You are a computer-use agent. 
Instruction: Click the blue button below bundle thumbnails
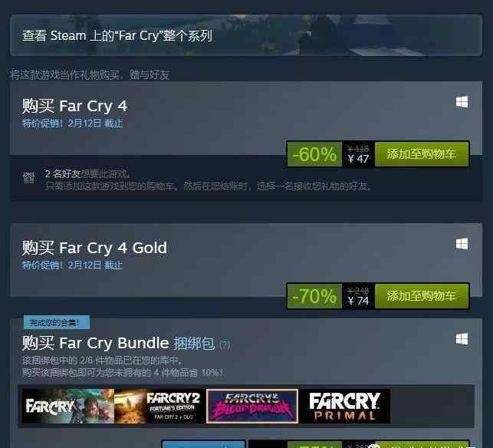pos(203,444)
